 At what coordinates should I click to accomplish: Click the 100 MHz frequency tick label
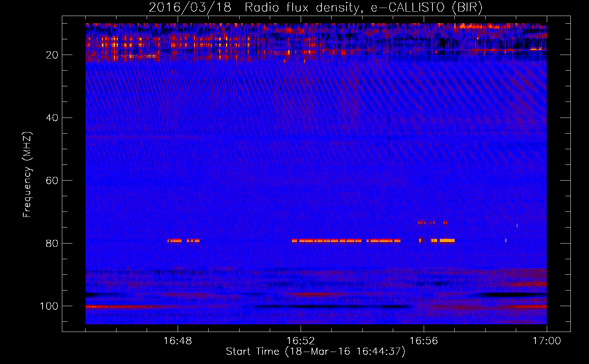(49, 306)
